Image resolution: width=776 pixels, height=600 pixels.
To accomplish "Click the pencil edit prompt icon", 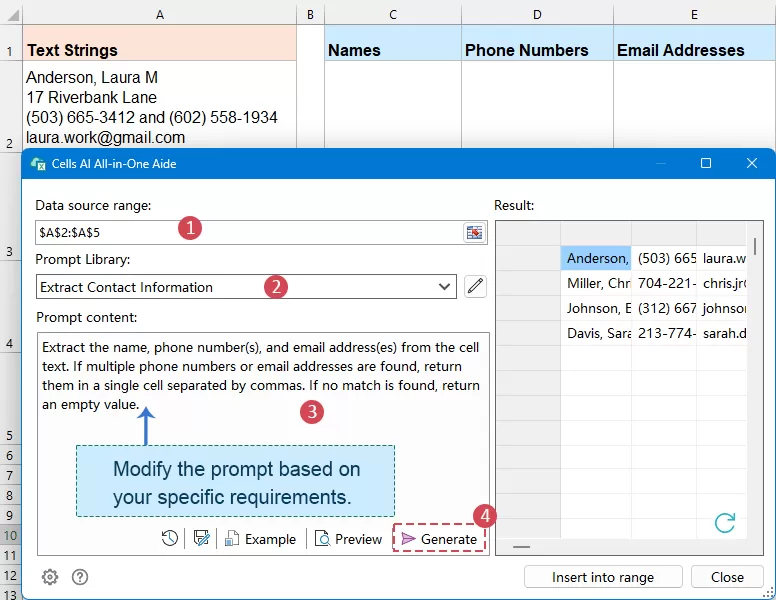I will click(x=475, y=286).
